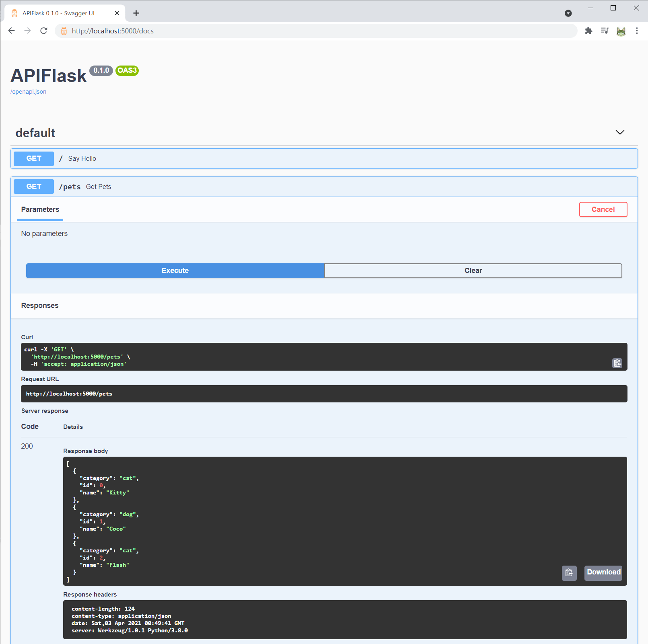Copy the response body to clipboard
Viewport: 648px width, 644px height.
pos(569,572)
